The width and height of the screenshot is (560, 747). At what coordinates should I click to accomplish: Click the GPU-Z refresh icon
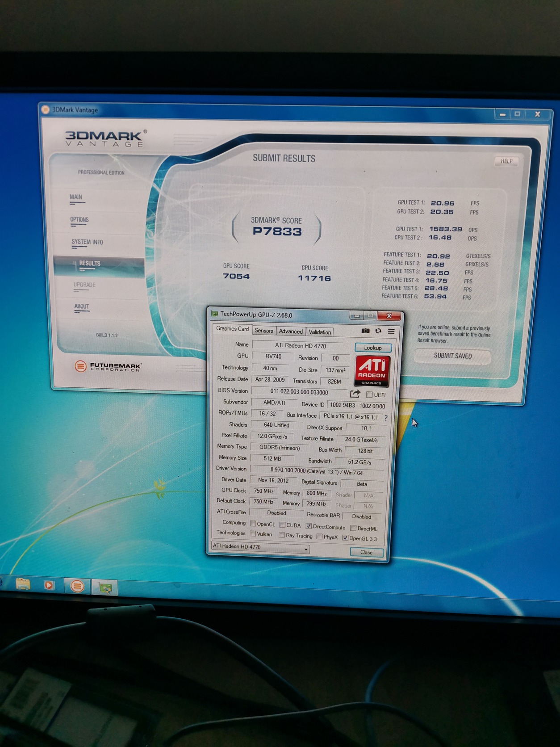tap(378, 331)
